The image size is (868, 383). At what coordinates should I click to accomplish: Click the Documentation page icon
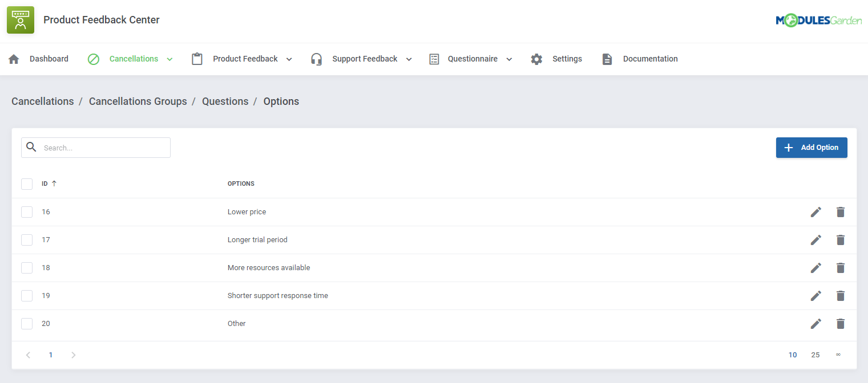[x=607, y=59]
